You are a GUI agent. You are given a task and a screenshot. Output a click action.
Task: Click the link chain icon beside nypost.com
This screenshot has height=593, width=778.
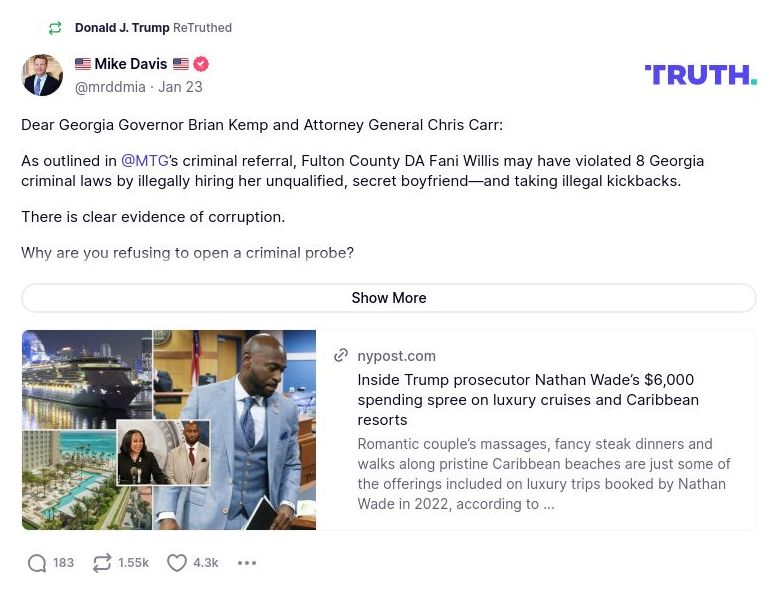(x=341, y=355)
